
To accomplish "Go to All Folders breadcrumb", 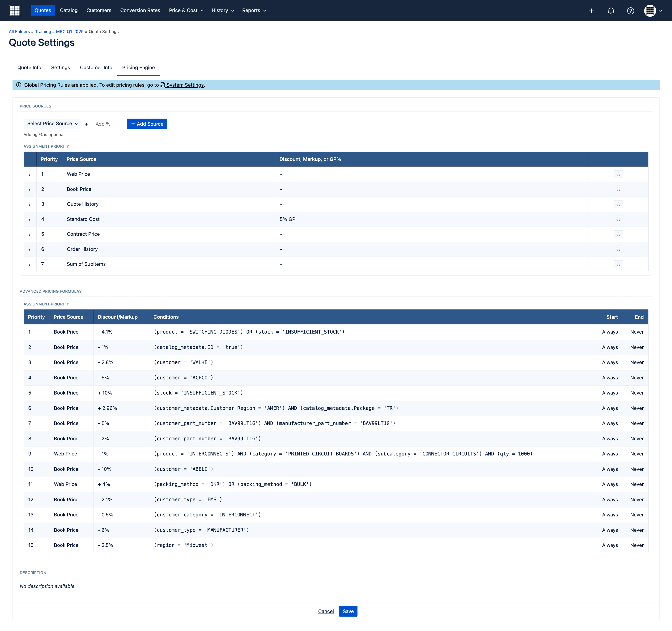I will pyautogui.click(x=19, y=32).
